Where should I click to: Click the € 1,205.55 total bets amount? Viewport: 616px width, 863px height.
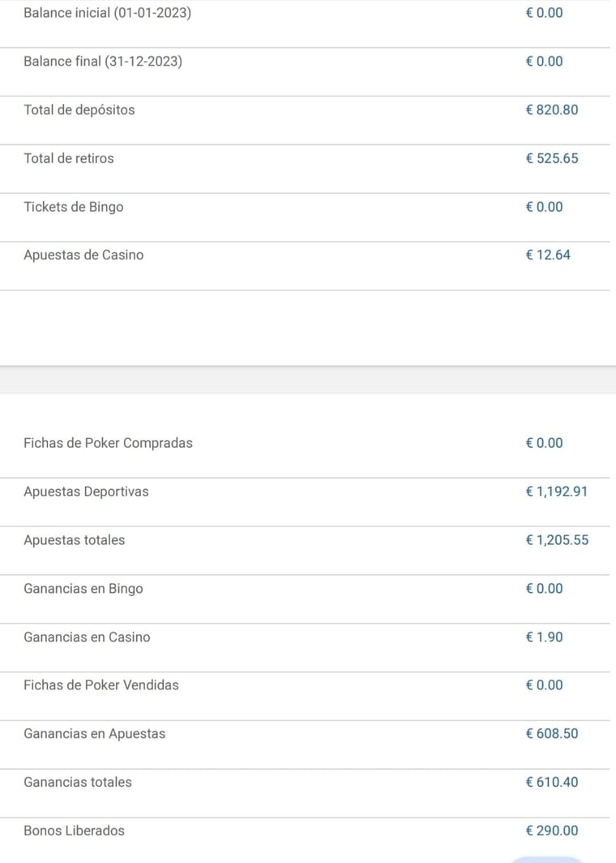(x=557, y=540)
